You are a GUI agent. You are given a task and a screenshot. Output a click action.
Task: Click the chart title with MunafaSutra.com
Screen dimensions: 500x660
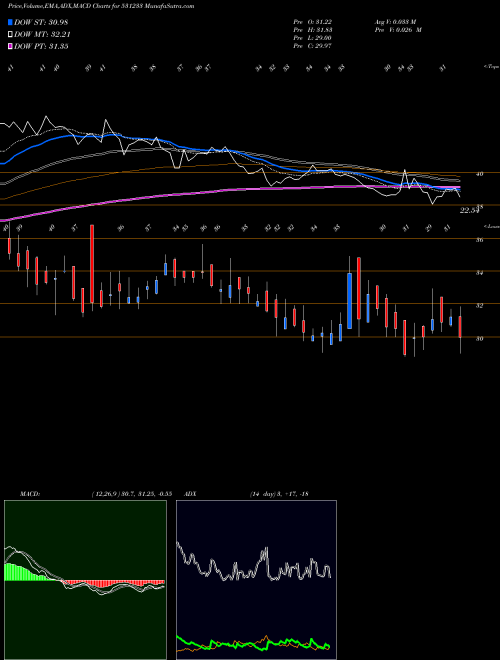[101, 7]
